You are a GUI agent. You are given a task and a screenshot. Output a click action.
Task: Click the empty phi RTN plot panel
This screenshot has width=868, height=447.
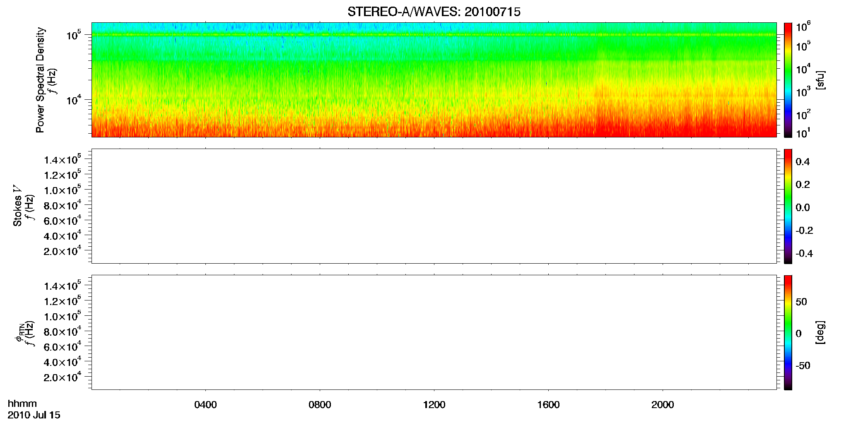pyautogui.click(x=434, y=332)
